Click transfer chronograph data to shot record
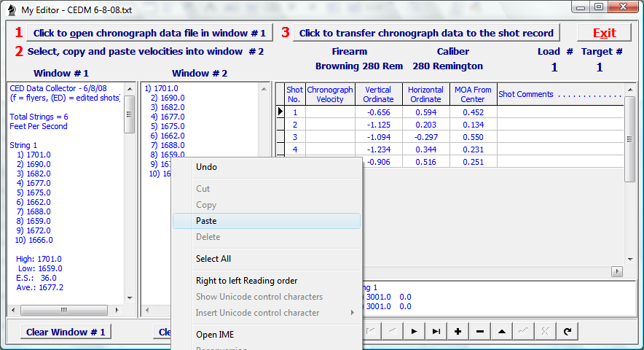This screenshot has height=350, width=644. click(x=426, y=33)
